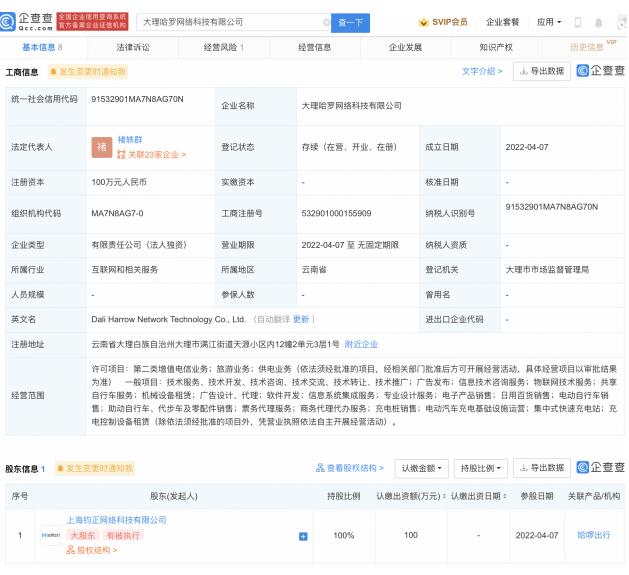Click change notification tag beside 工商信息
The image size is (629, 575).
88,72
